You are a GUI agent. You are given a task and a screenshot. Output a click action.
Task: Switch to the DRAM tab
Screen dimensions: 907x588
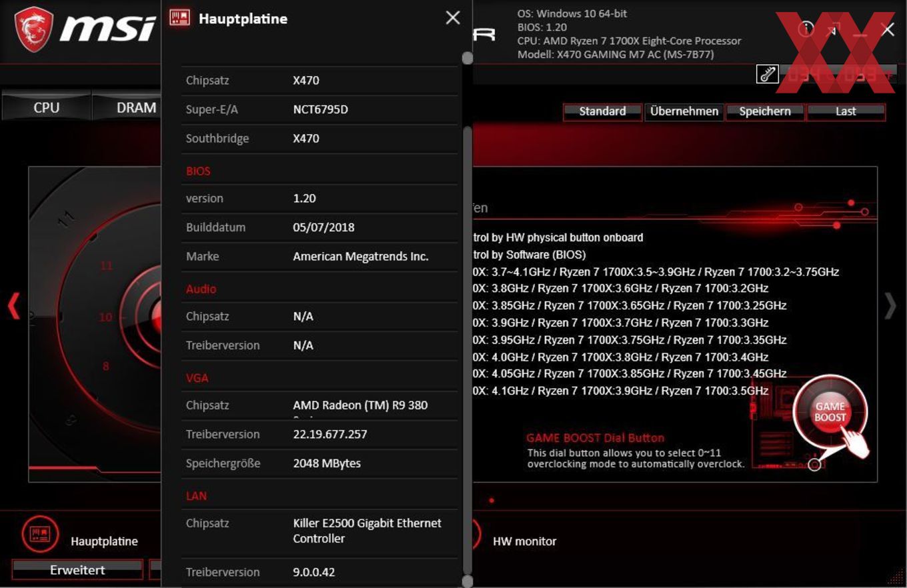(136, 107)
